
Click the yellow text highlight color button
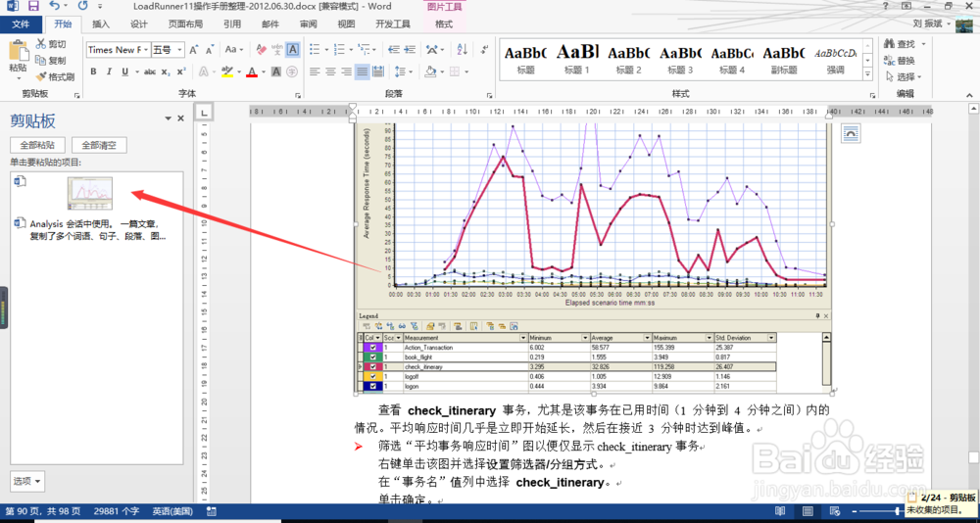point(227,71)
